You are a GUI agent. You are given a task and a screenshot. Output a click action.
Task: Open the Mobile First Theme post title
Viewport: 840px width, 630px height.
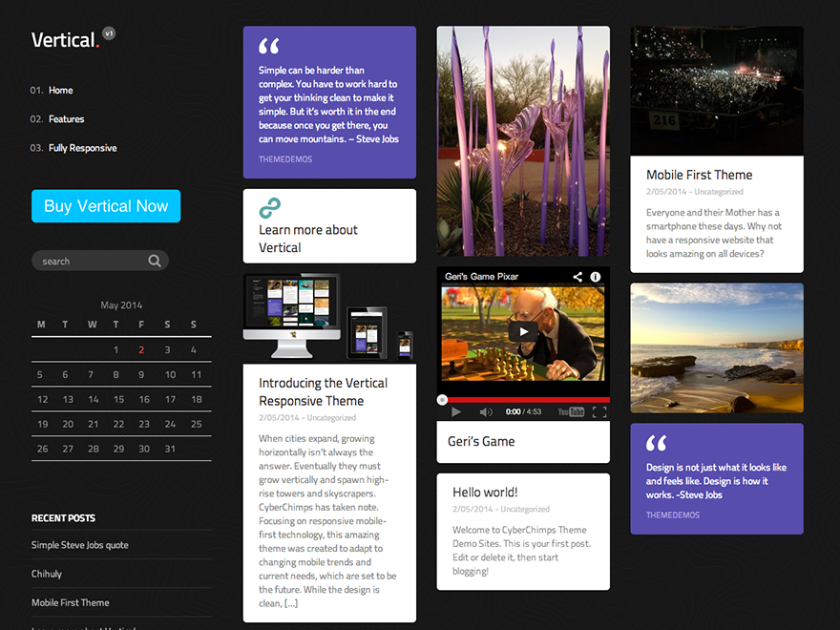click(x=699, y=175)
